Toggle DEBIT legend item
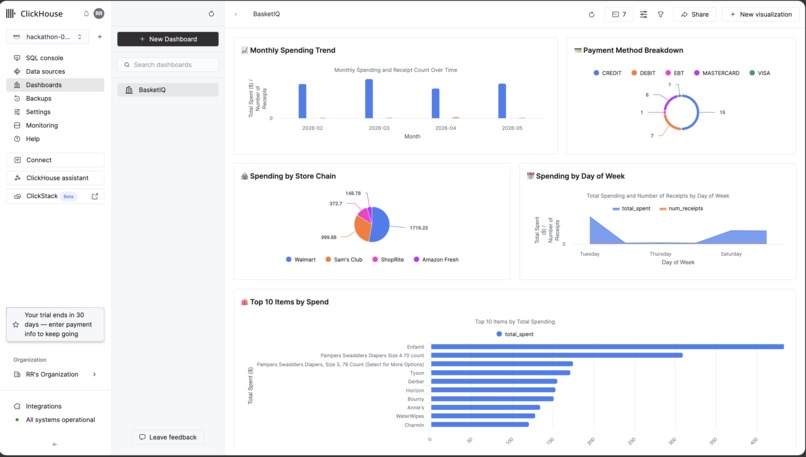806x457 pixels. tap(644, 73)
